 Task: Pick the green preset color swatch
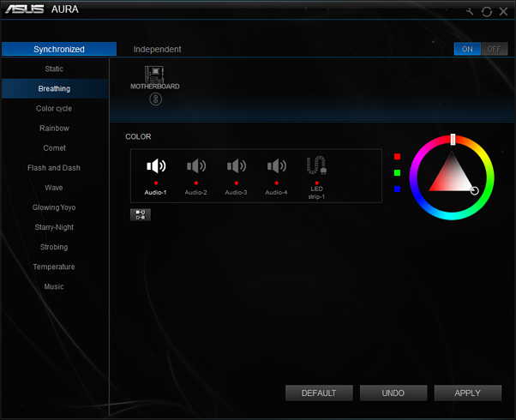coord(398,173)
